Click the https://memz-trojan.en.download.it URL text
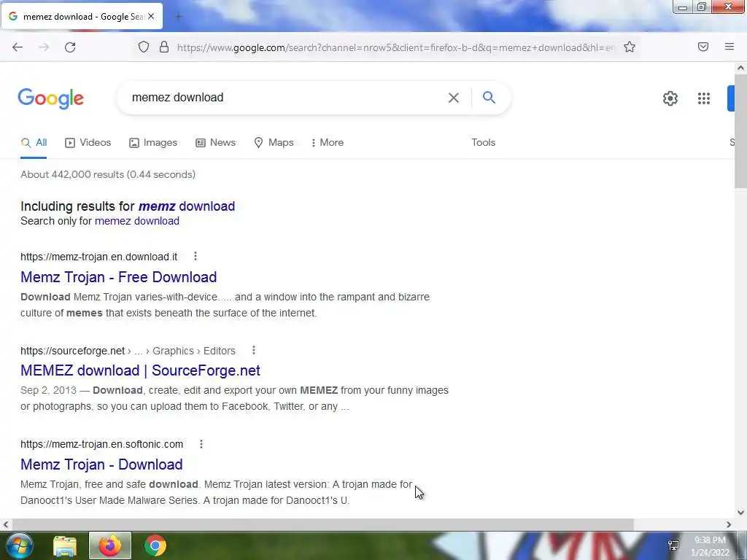This screenshot has height=560, width=747. (x=98, y=257)
